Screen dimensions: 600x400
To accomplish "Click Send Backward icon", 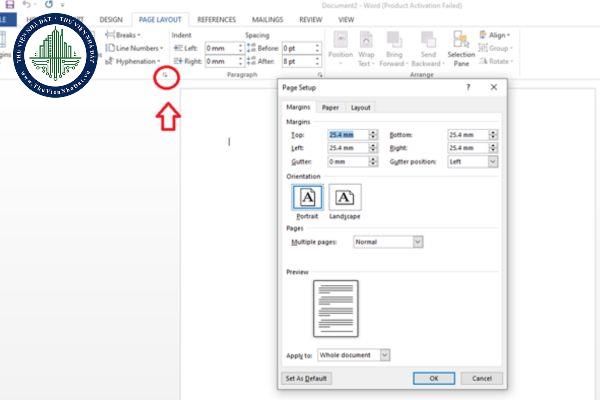I will pos(429,44).
